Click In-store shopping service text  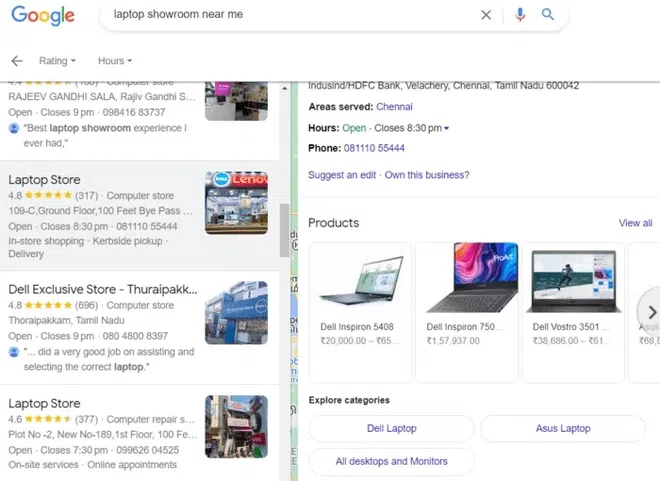pos(46,241)
